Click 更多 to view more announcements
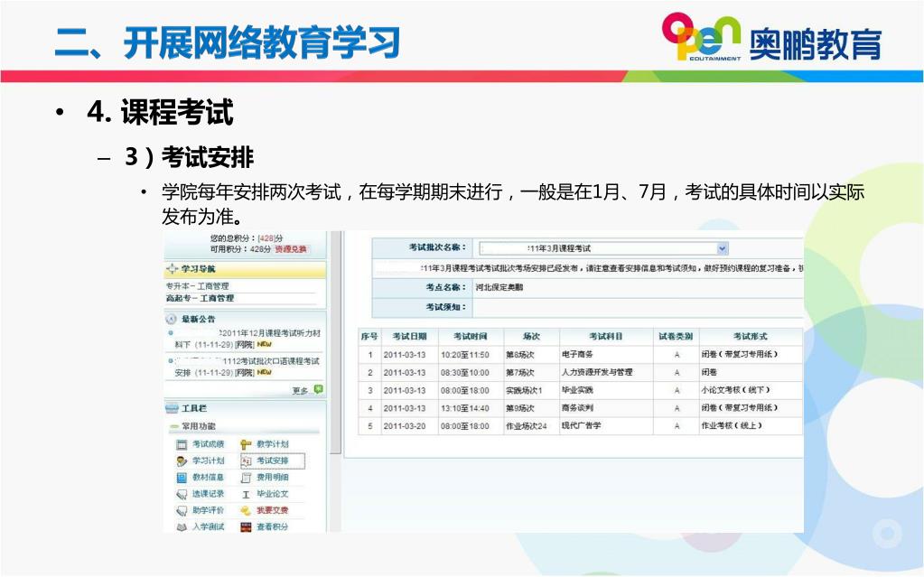 coord(300,390)
